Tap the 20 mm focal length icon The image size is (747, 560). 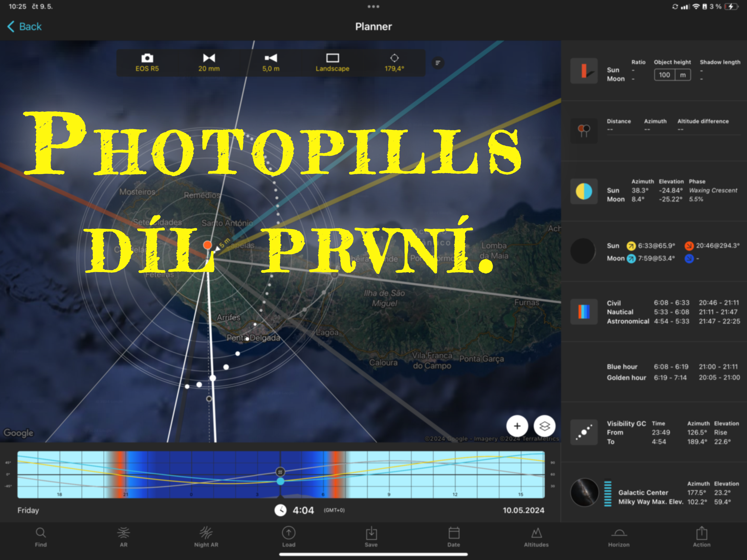pos(209,58)
